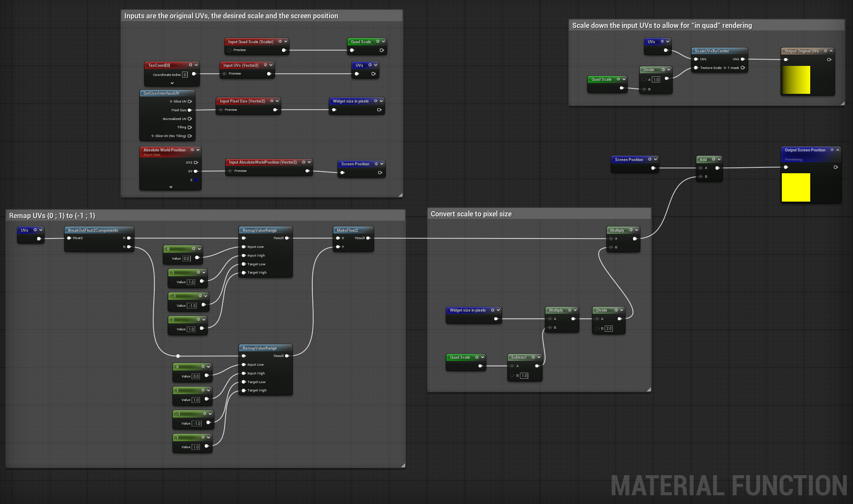Click the 9-Slice UV output pin on GetUserInterfaceUV

coord(189,101)
